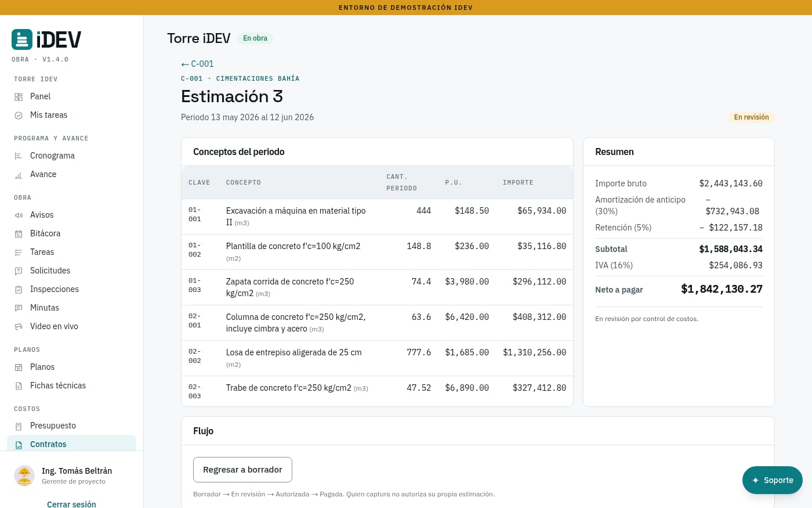Viewport: 812px width, 508px height.
Task: Click the Bitácora sidebar icon
Action: (19, 234)
